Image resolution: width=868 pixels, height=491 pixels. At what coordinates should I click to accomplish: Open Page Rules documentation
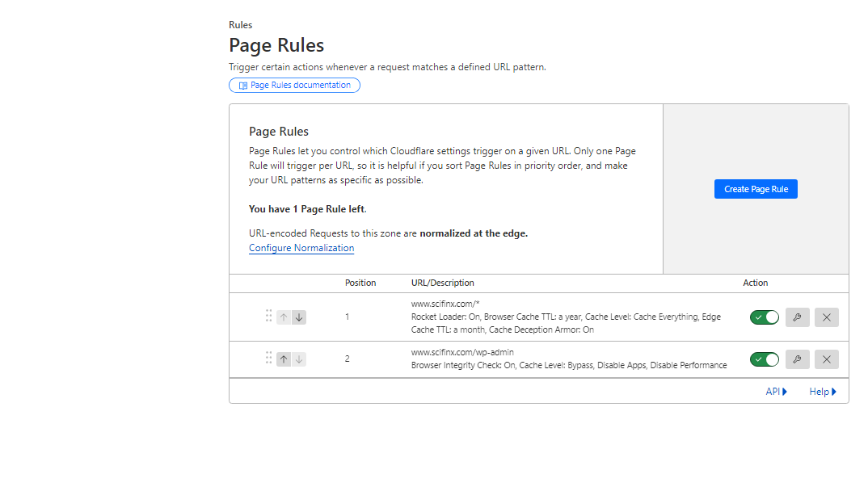[295, 85]
